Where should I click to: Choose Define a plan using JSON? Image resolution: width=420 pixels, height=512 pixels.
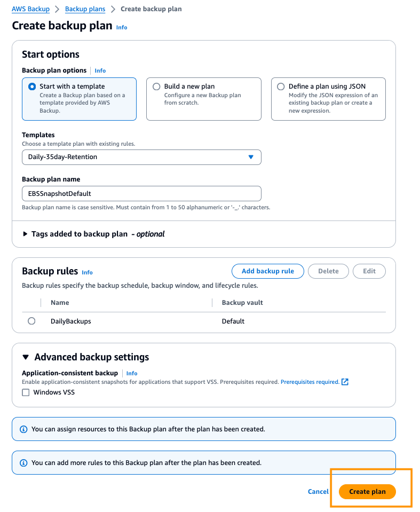click(x=281, y=86)
